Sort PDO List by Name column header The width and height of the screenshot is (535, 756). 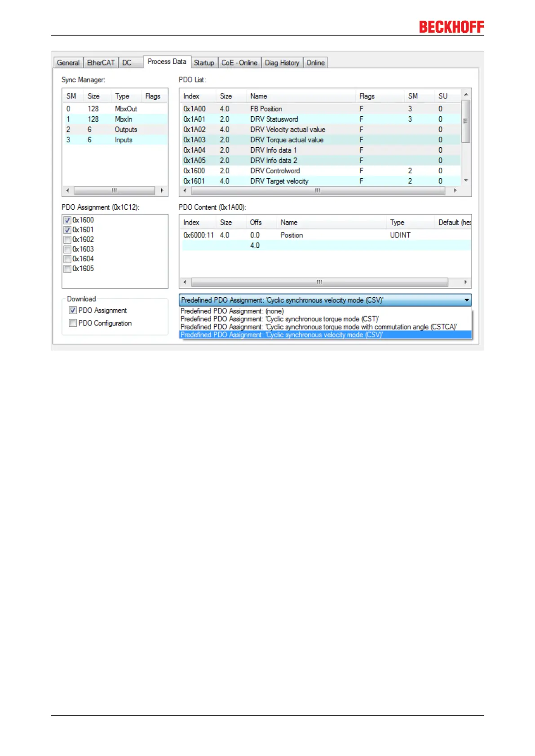[x=301, y=96]
